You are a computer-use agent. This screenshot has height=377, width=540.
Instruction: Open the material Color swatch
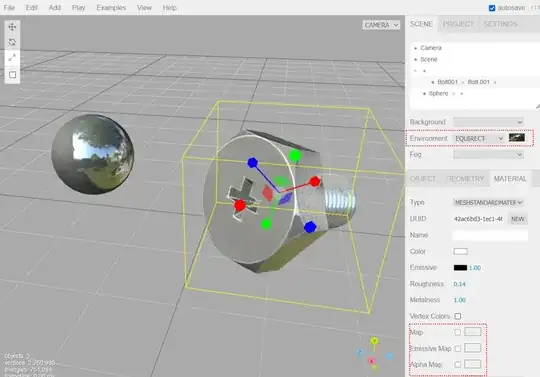pos(460,251)
